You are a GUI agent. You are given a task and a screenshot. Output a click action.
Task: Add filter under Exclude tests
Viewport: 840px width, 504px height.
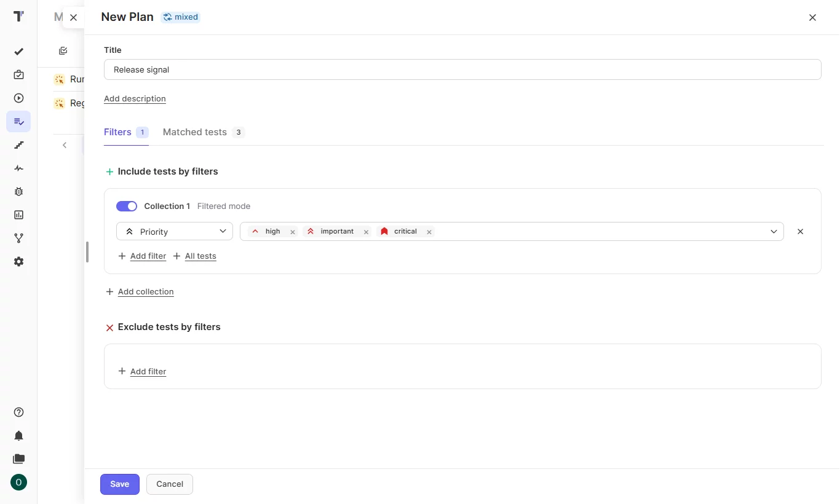[142, 372]
